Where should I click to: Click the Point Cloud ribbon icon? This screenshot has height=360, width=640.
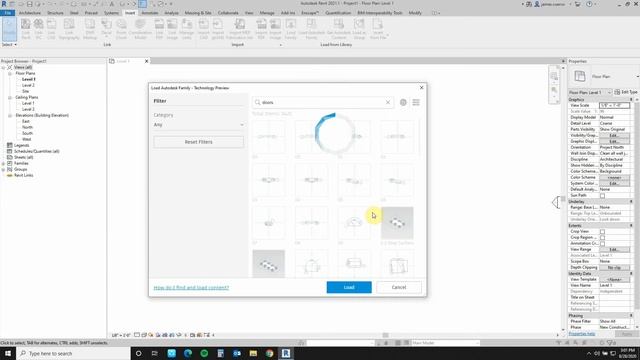click(121, 29)
